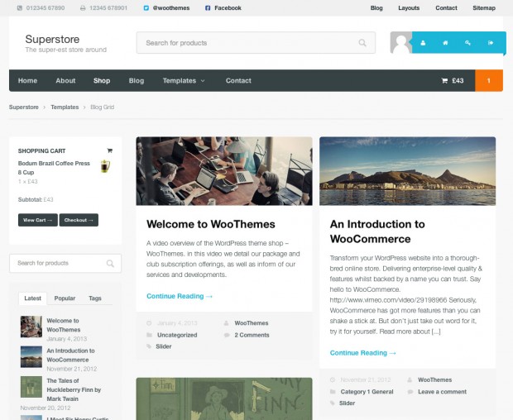
Task: Focus the main Search for products field
Action: point(256,43)
